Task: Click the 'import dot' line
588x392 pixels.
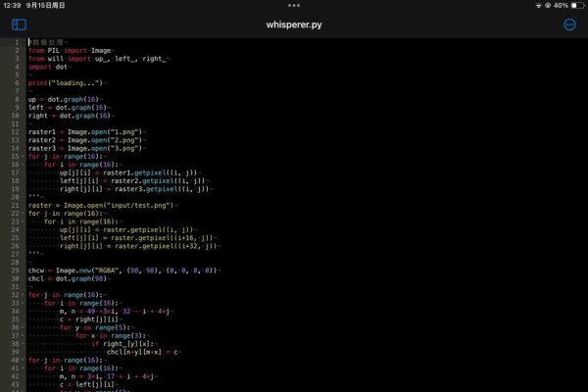Action: (50, 68)
